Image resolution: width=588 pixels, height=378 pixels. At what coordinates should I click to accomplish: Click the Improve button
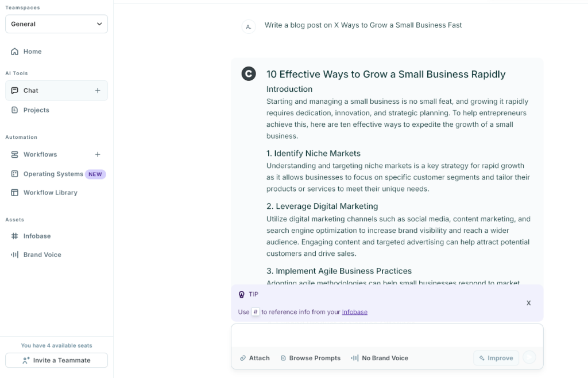coord(496,358)
